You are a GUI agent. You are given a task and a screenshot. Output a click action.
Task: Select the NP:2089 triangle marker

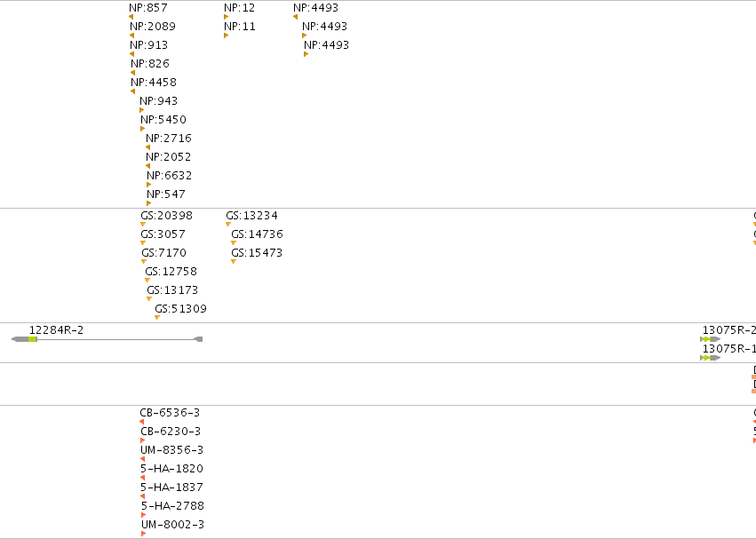tap(132, 36)
